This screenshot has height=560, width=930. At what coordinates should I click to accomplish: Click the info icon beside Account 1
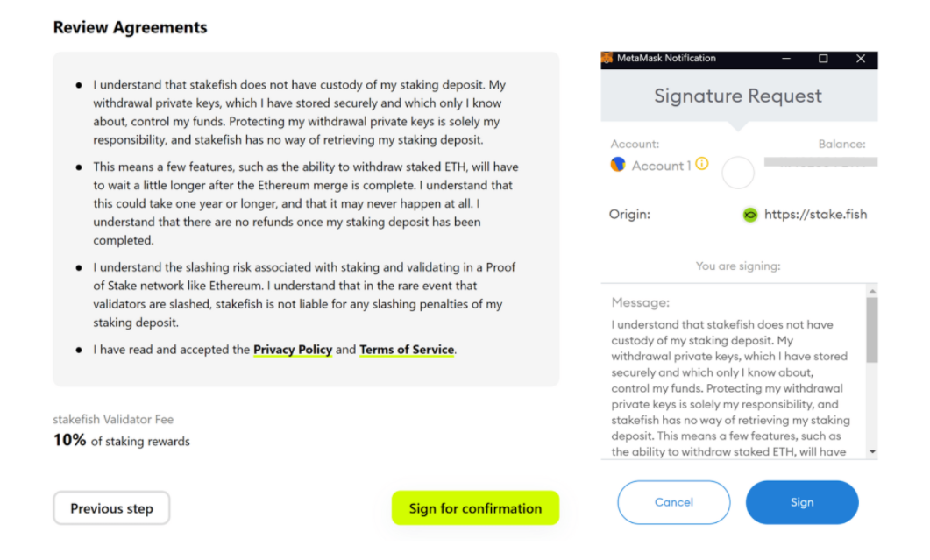(701, 164)
